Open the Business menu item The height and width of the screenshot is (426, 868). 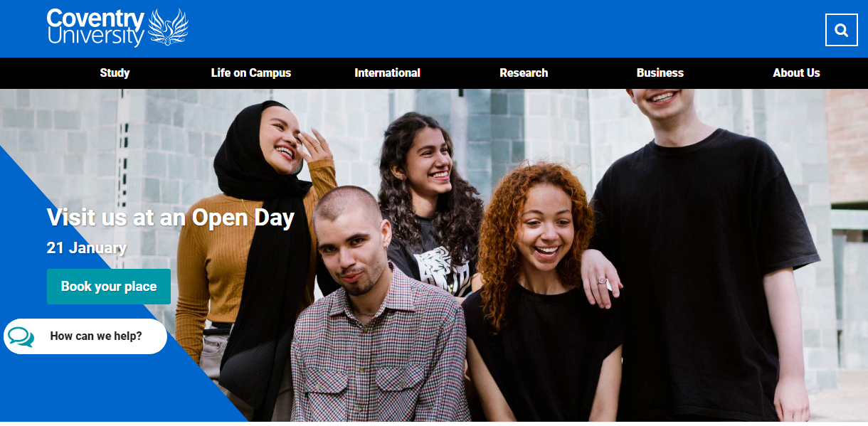point(660,73)
